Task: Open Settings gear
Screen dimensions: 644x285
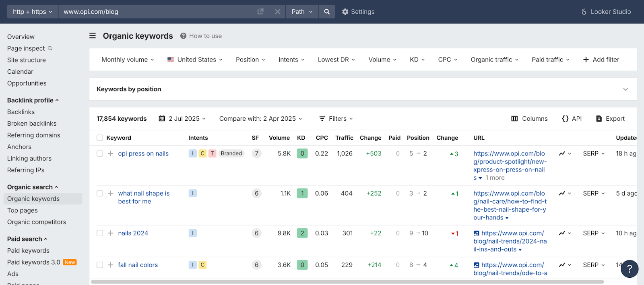Action: click(358, 12)
